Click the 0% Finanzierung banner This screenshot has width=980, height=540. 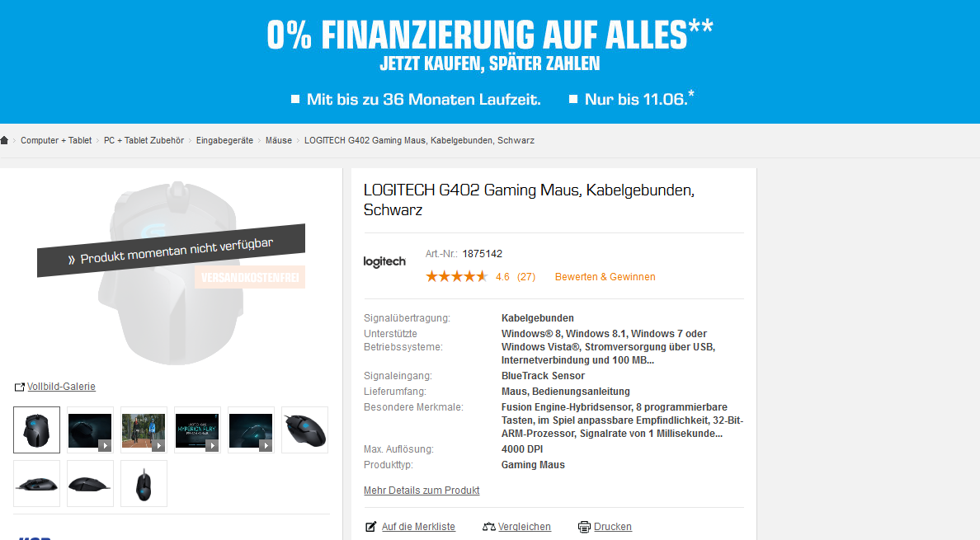490,62
